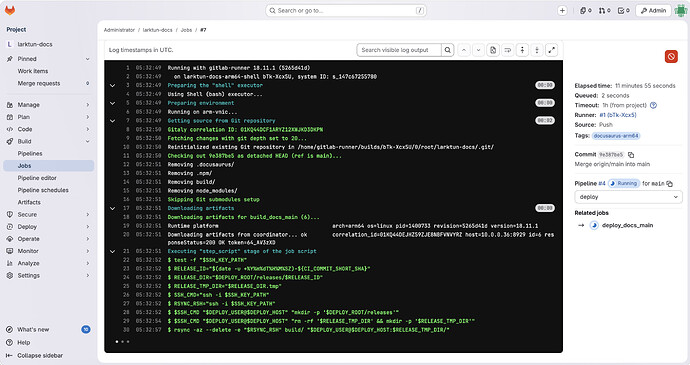Expand the Manage sidebar section

[48, 105]
